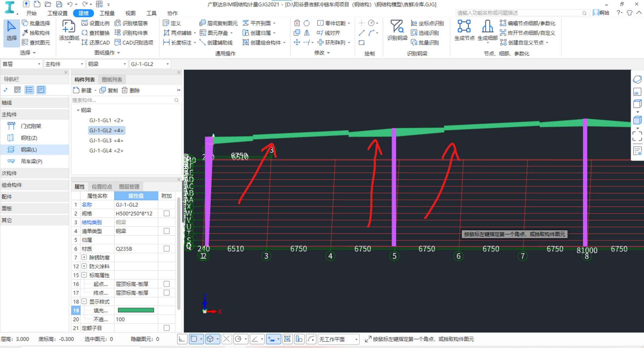Expand the 防火涂料 property group

point(84,266)
